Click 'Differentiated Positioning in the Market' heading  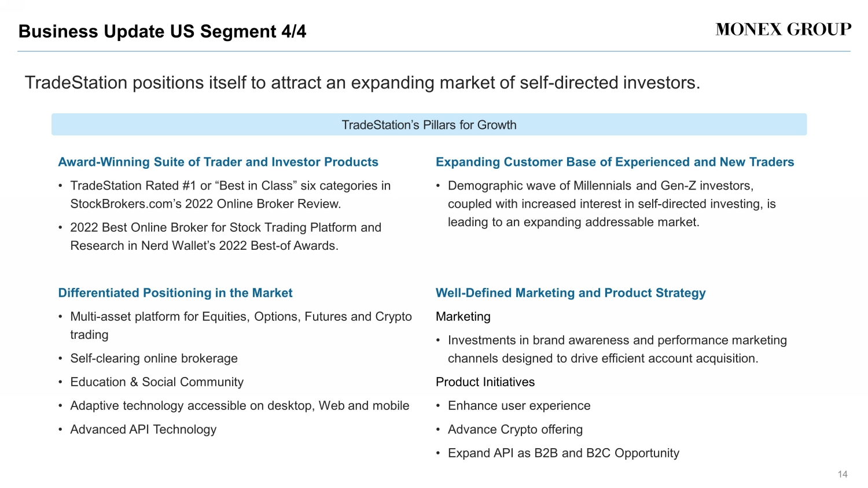click(175, 293)
